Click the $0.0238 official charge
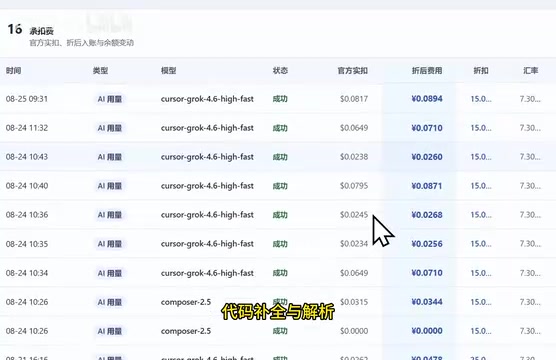Screen dimensions: 556x360 354,157
